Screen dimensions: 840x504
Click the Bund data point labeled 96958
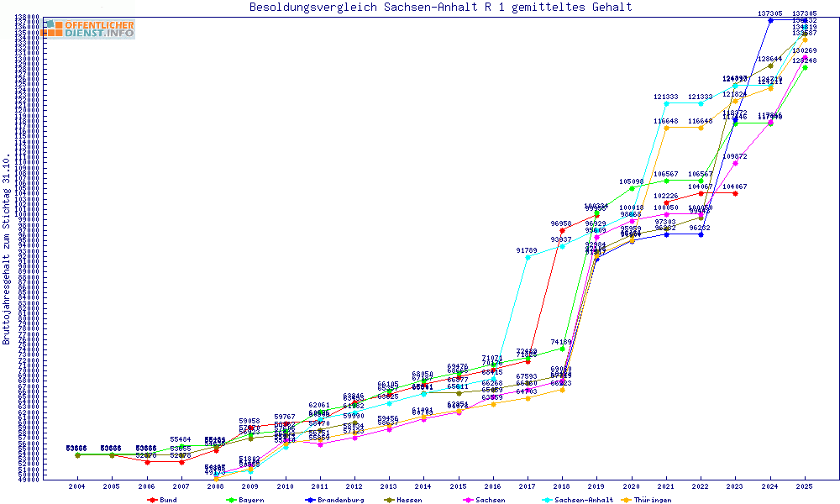click(562, 230)
